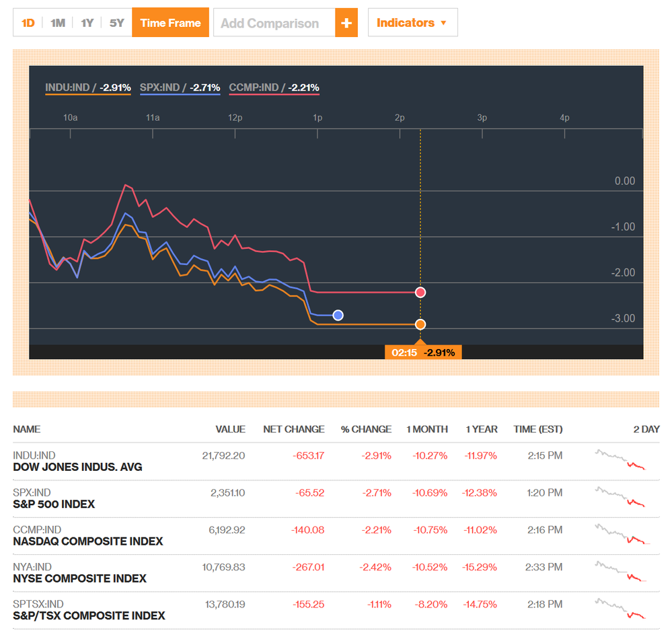Click the S&P 500 2-day sparkline
This screenshot has height=641, width=672.
coord(620,497)
